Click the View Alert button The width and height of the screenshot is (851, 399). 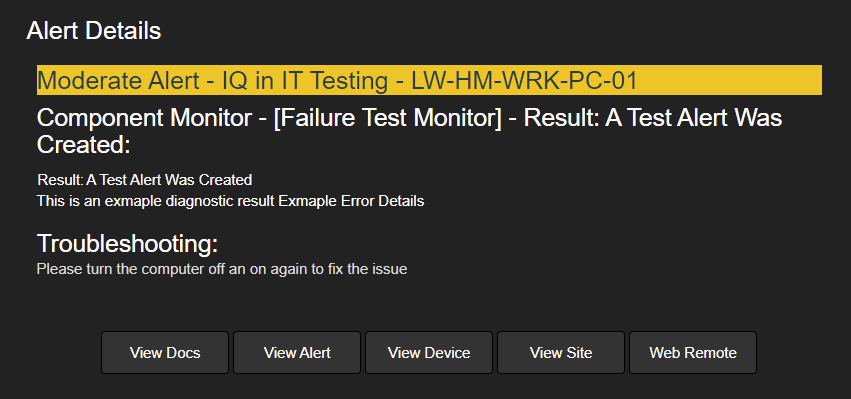(x=297, y=353)
